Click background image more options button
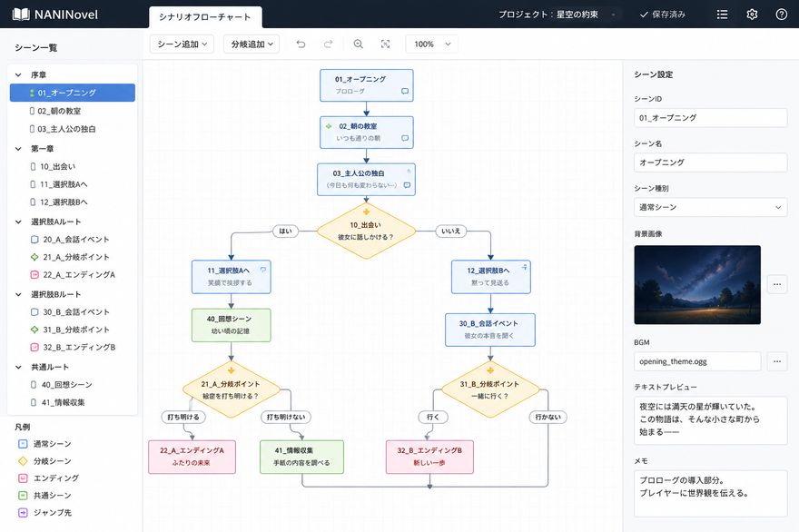The height and width of the screenshot is (532, 799). coord(776,284)
